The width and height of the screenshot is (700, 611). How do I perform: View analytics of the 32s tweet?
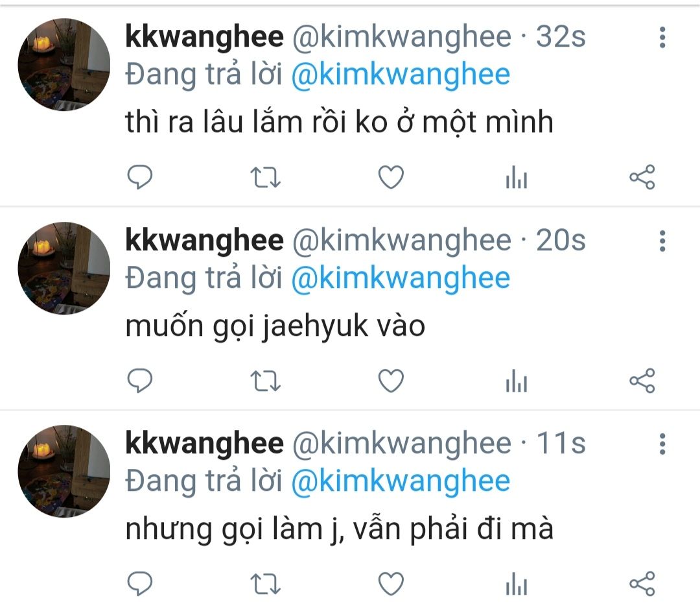[517, 177]
